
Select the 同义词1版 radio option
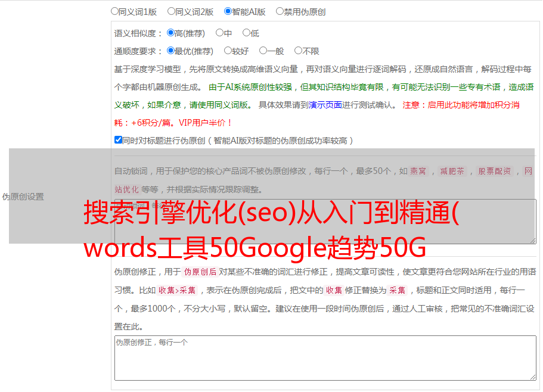click(114, 11)
